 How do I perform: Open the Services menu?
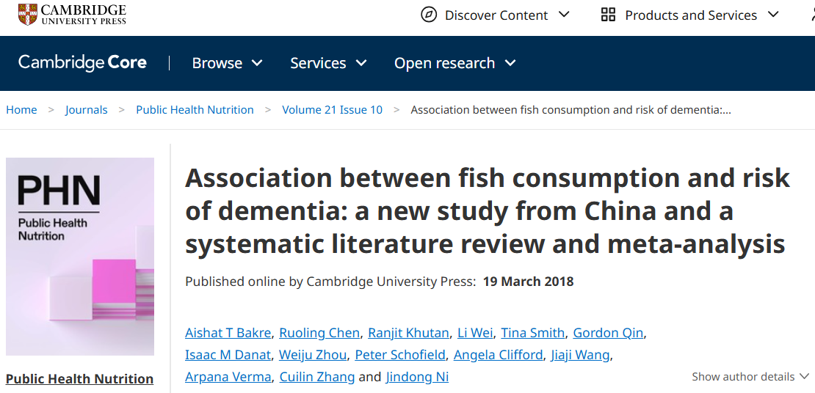click(328, 63)
